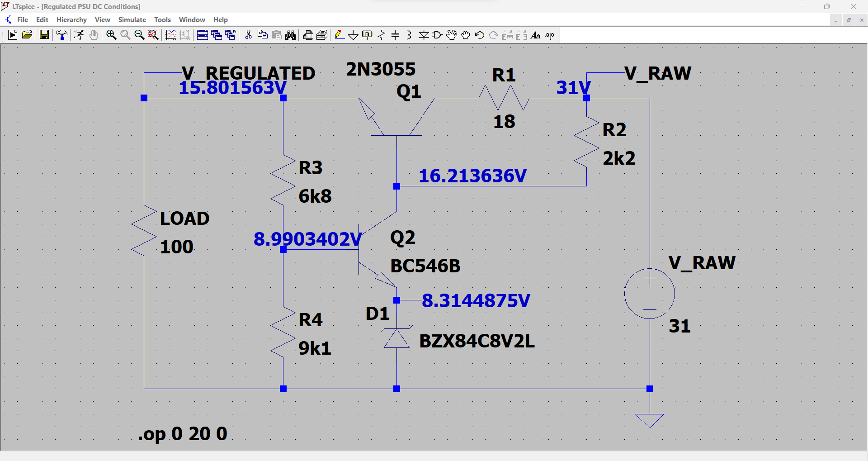Open the Control Panel hammer icon
868x461 pixels.
click(62, 35)
